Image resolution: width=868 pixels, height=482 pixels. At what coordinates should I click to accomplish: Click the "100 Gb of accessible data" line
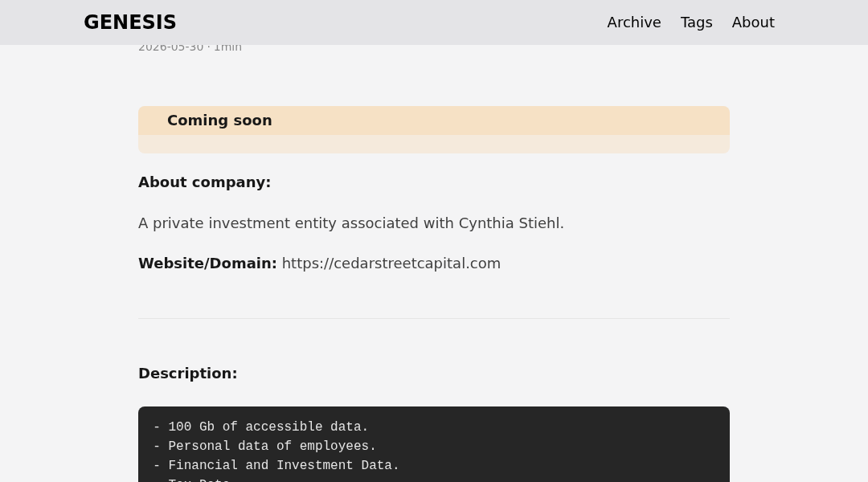point(260,427)
